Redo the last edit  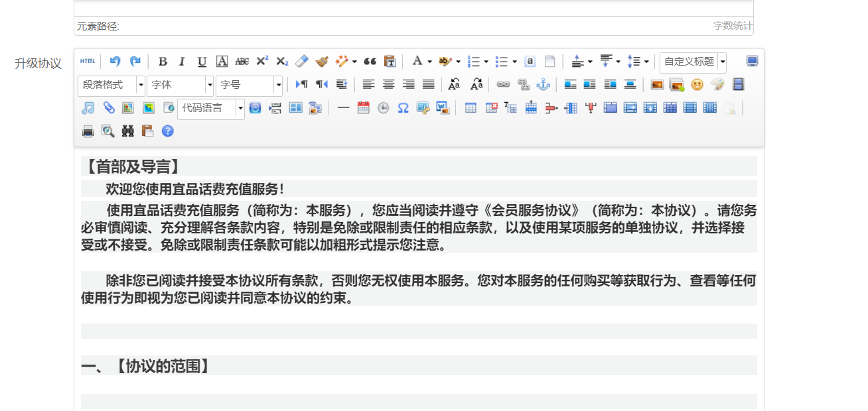pyautogui.click(x=135, y=61)
